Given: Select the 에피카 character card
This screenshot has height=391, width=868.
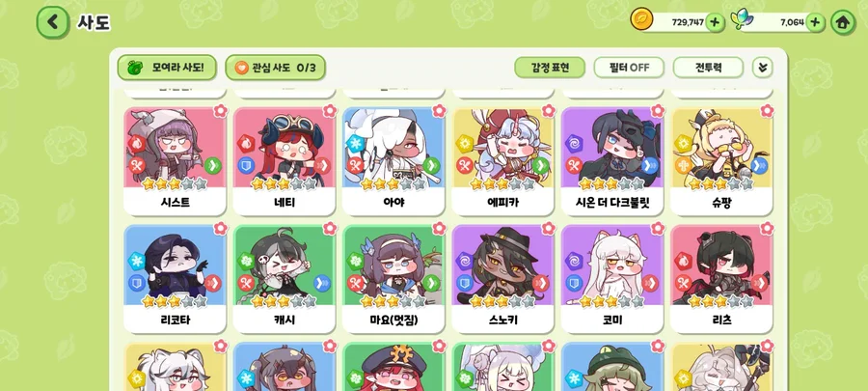Looking at the screenshot, I should (502, 160).
